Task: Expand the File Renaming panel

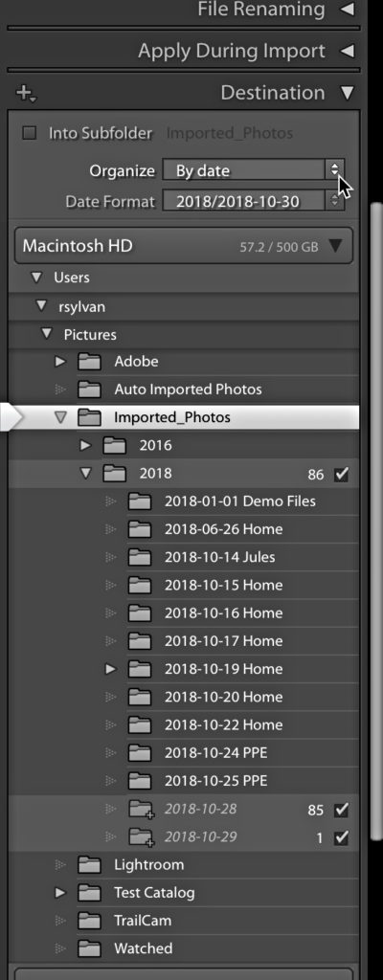Action: 347,10
